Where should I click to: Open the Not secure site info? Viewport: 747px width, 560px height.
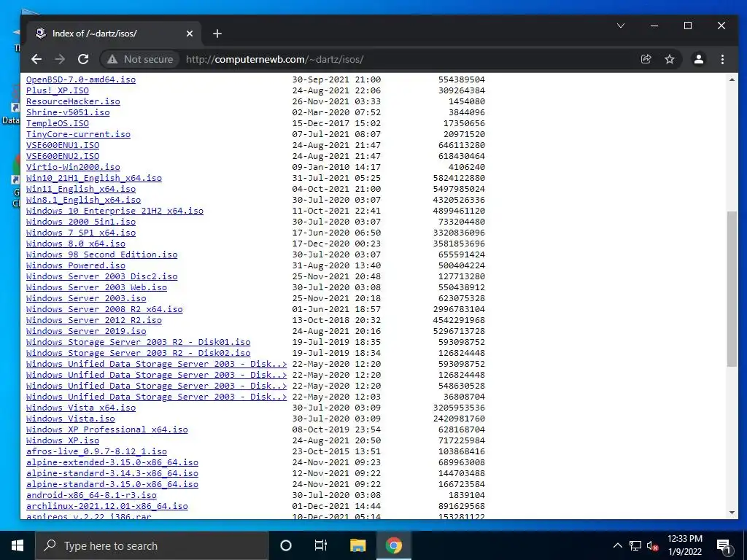(139, 59)
